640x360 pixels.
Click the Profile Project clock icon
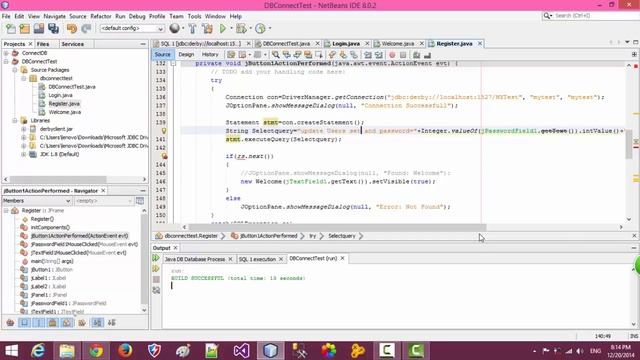point(260,29)
